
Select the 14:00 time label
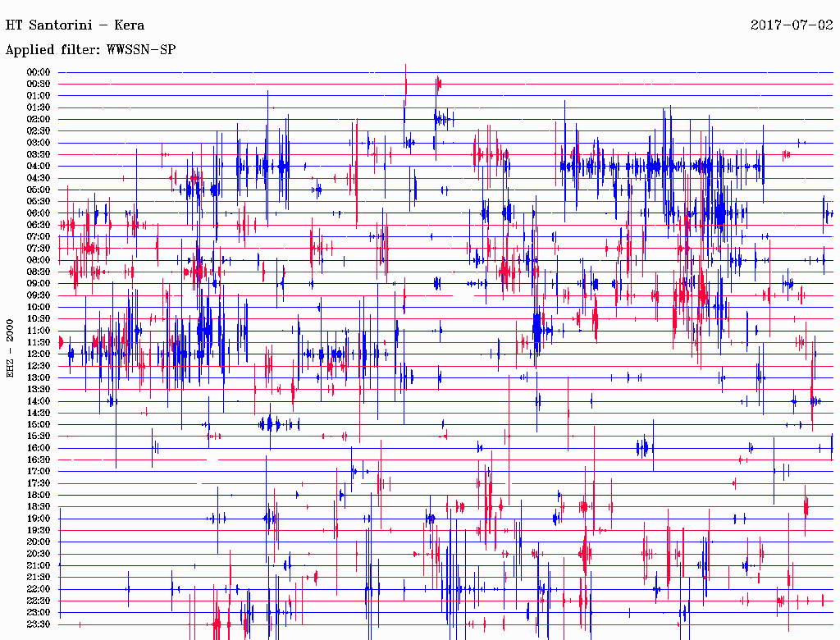tap(39, 401)
